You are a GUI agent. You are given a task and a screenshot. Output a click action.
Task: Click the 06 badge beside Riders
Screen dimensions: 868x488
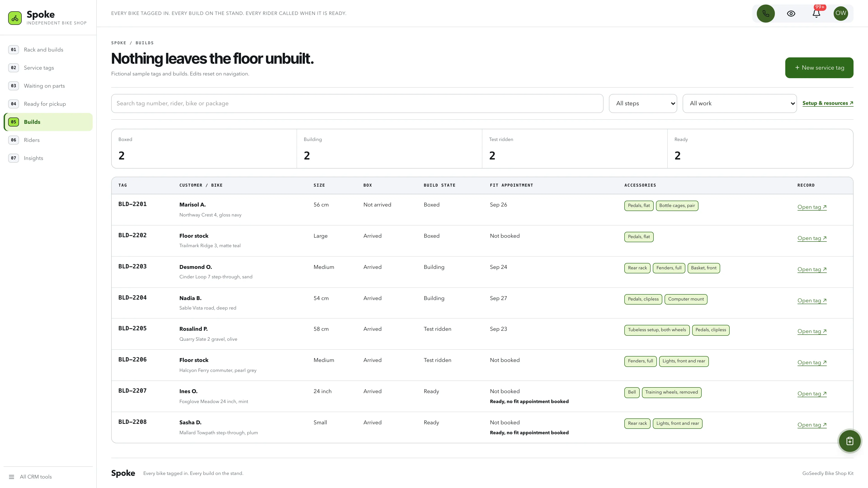(14, 140)
